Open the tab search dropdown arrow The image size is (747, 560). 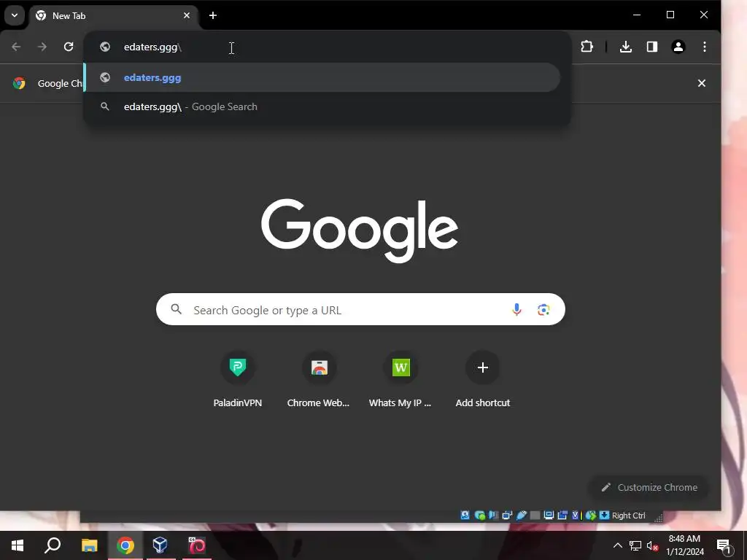15,15
